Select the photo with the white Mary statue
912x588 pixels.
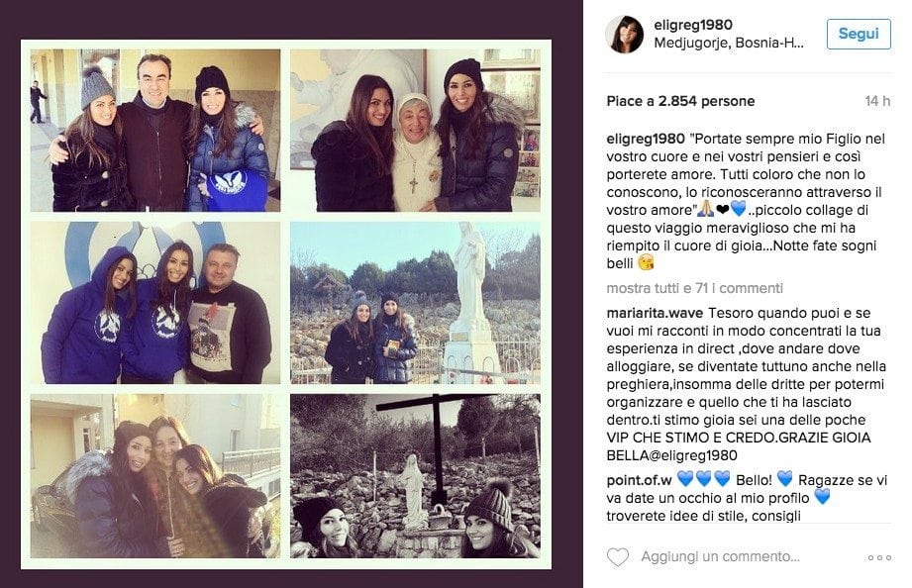pyautogui.click(x=415, y=303)
